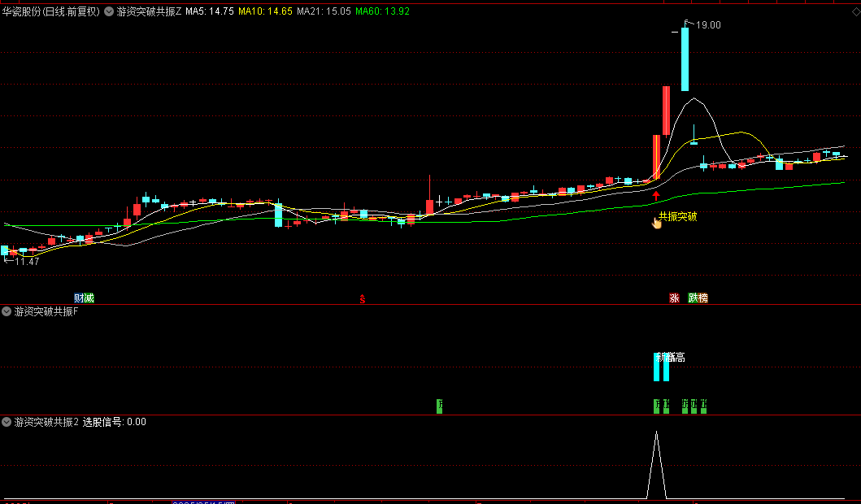
Task: Click the 游资突破共振2 panel title
Action: point(46,422)
